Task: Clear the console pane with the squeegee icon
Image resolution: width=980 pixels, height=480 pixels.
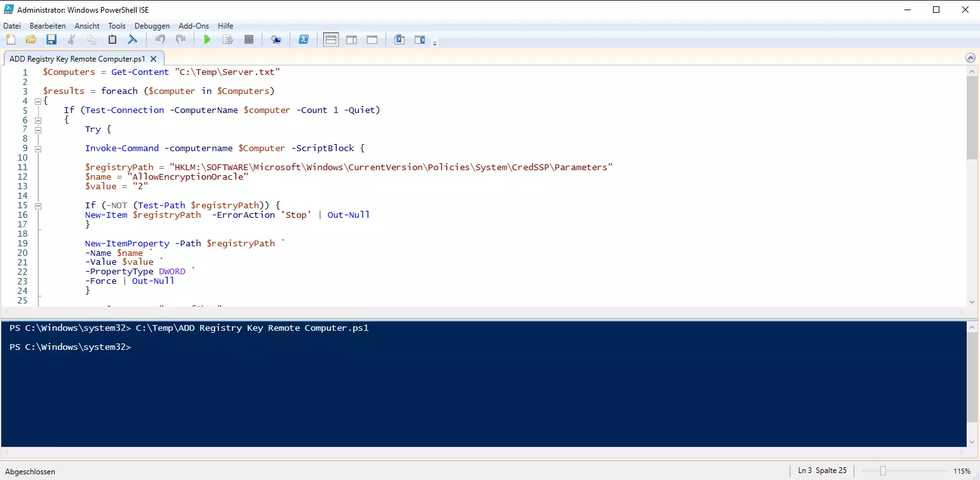Action: point(133,40)
